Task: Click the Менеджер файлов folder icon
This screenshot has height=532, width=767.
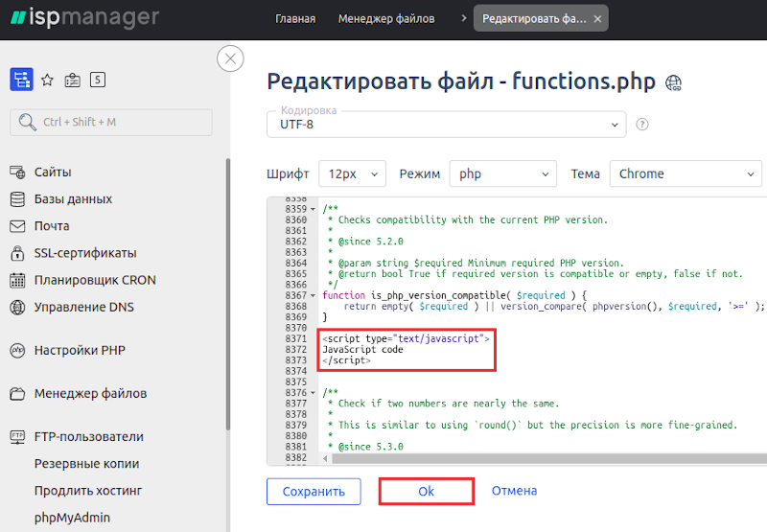Action: click(17, 394)
